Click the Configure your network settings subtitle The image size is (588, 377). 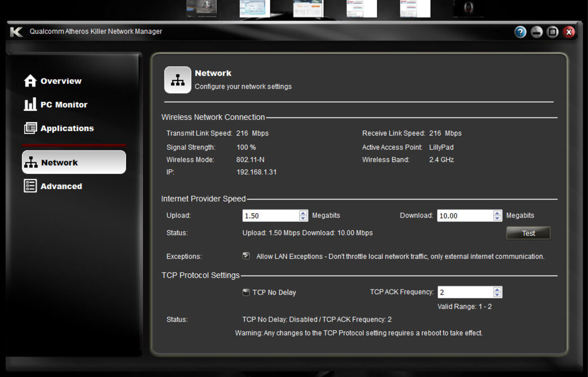pos(243,86)
